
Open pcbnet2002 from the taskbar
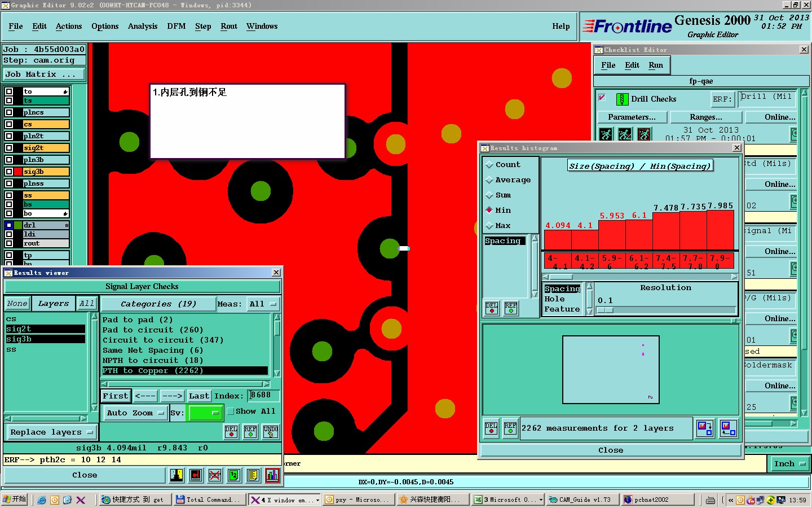coord(657,500)
